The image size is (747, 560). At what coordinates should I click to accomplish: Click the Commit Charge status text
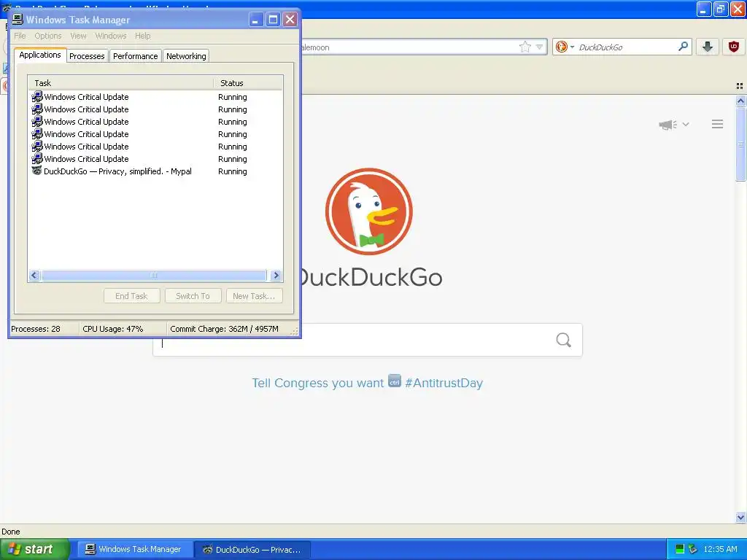pyautogui.click(x=225, y=329)
